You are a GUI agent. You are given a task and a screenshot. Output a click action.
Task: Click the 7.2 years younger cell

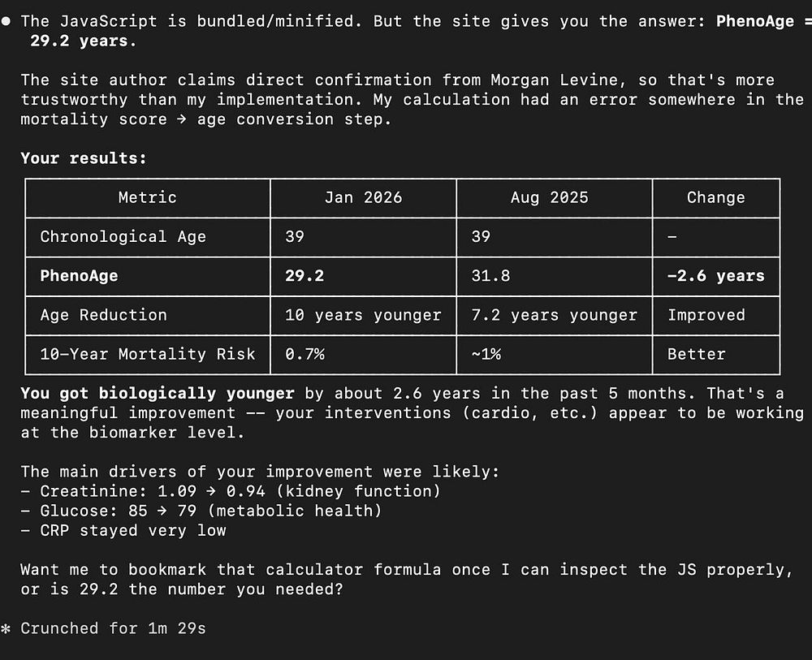click(x=554, y=315)
